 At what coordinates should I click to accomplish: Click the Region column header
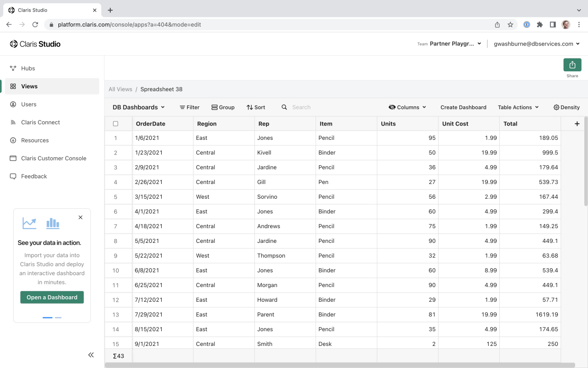tap(224, 124)
